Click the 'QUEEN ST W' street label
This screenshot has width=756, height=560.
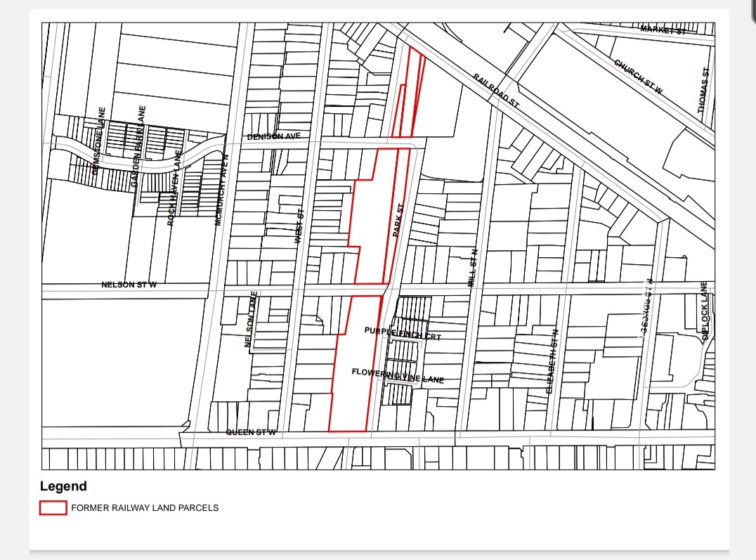click(251, 432)
